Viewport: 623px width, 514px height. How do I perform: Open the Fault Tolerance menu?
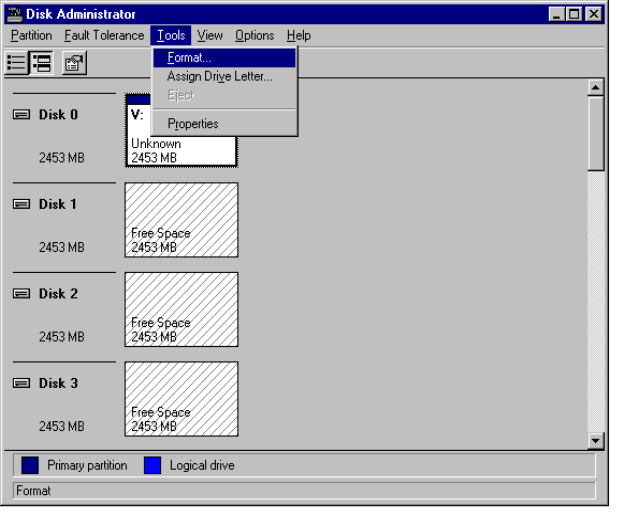(105, 36)
